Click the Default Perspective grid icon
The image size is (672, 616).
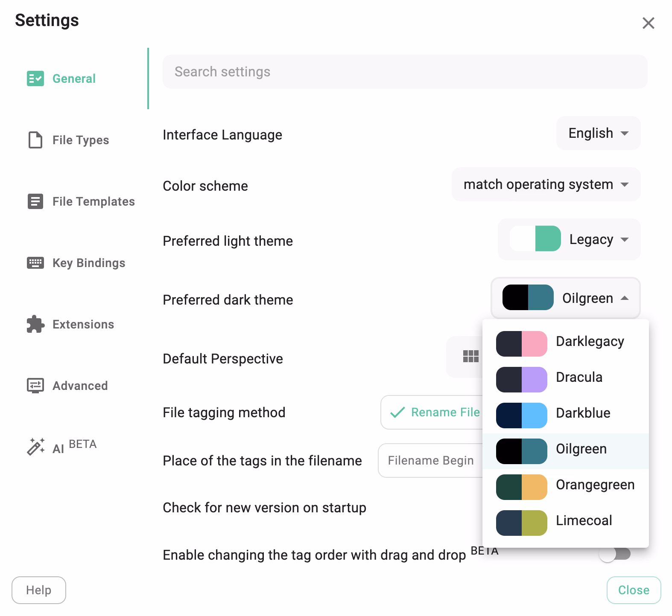point(470,357)
